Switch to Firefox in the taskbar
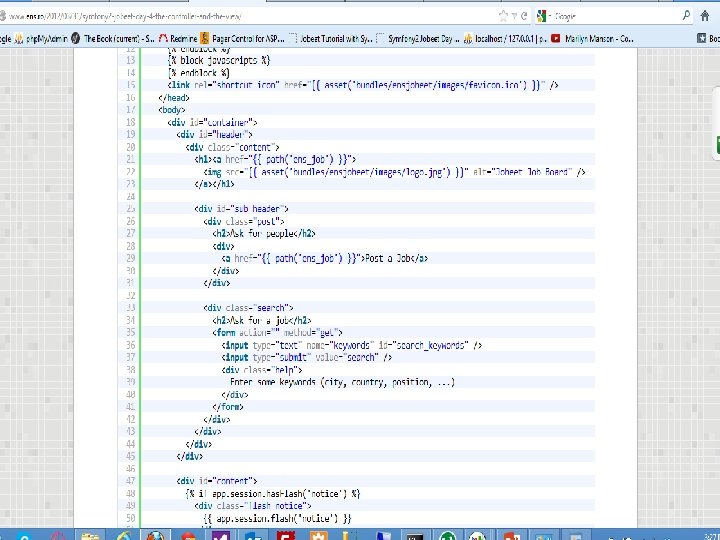 click(x=156, y=535)
